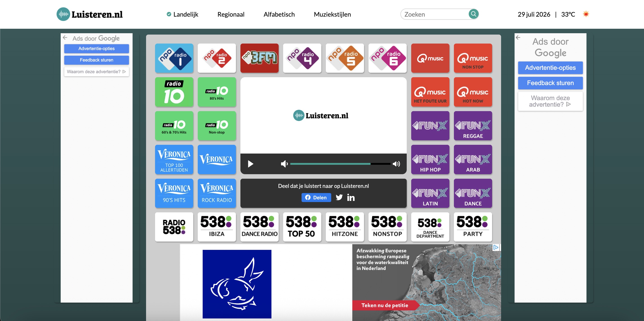Open Radio 10 80's Hits
The height and width of the screenshot is (321, 644).
pos(217,92)
